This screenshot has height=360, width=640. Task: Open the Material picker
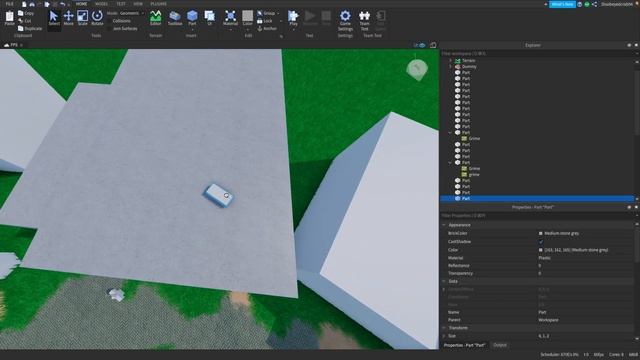[230, 18]
